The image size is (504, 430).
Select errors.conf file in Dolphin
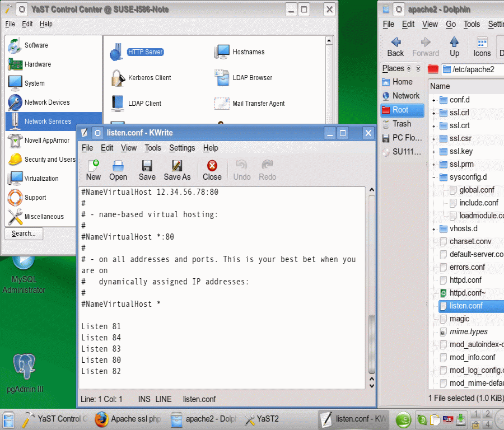462,268
